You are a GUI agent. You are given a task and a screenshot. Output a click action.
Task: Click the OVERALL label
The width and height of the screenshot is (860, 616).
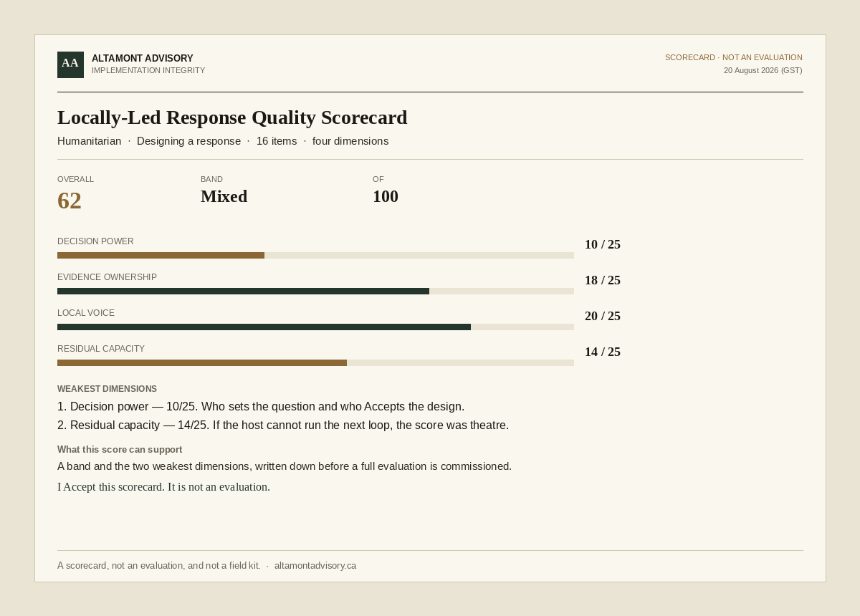click(76, 179)
